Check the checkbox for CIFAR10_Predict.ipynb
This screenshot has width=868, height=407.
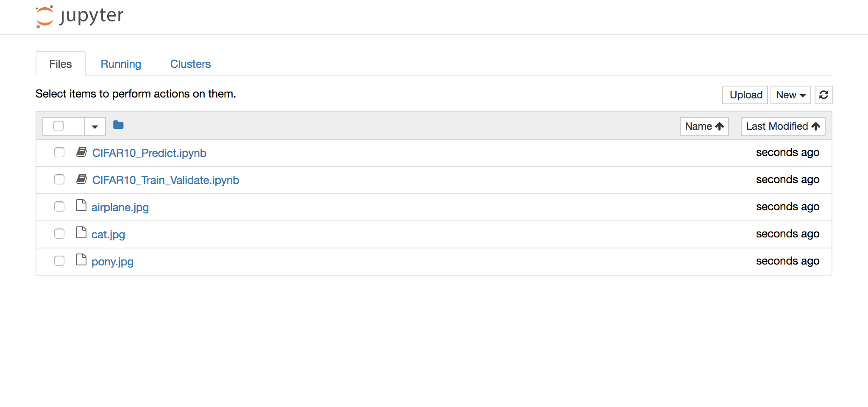(59, 152)
